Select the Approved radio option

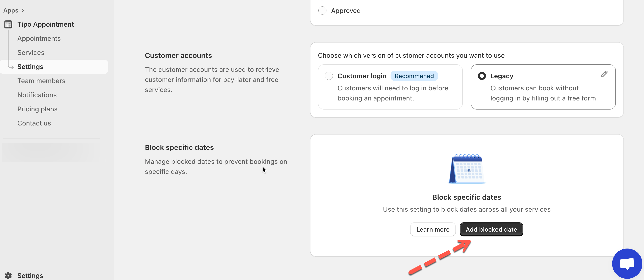tap(322, 10)
